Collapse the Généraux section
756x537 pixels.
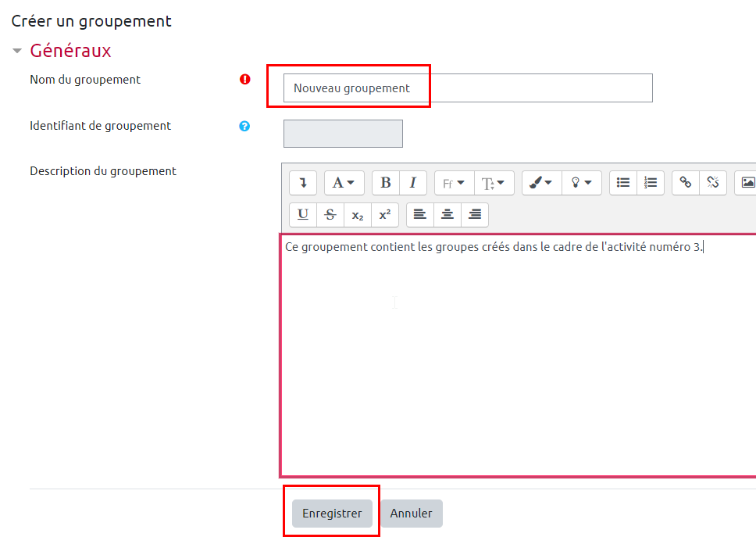click(17, 51)
